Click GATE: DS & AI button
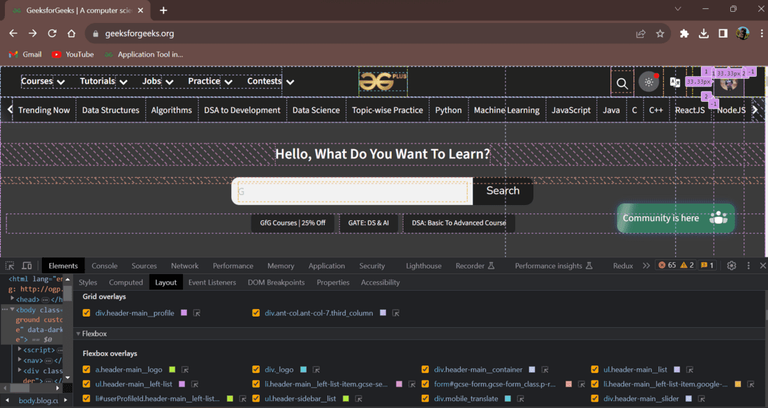The image size is (768, 408). [x=368, y=223]
